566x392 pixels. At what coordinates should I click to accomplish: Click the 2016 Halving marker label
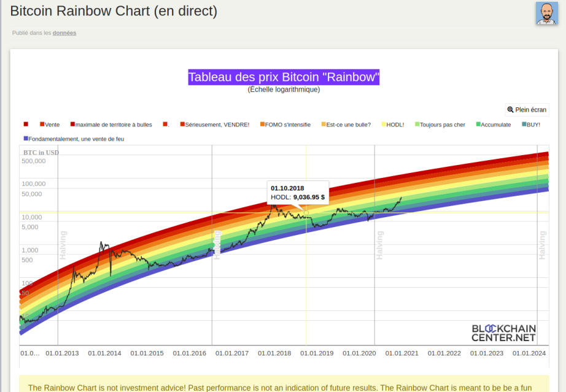tap(217, 245)
